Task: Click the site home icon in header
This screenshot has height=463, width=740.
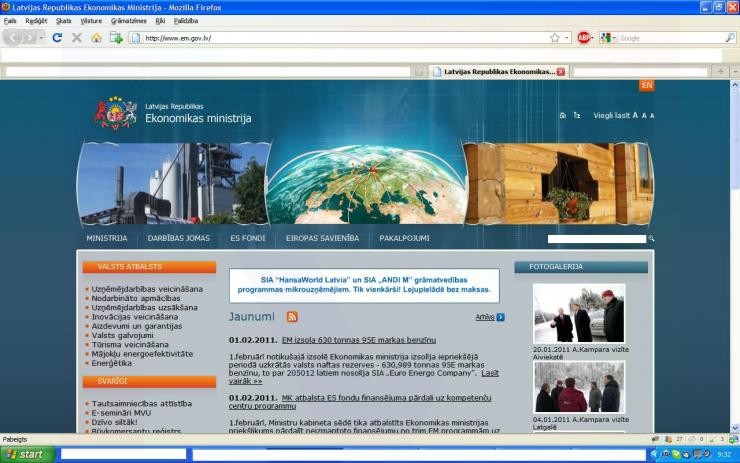Action: click(x=562, y=116)
